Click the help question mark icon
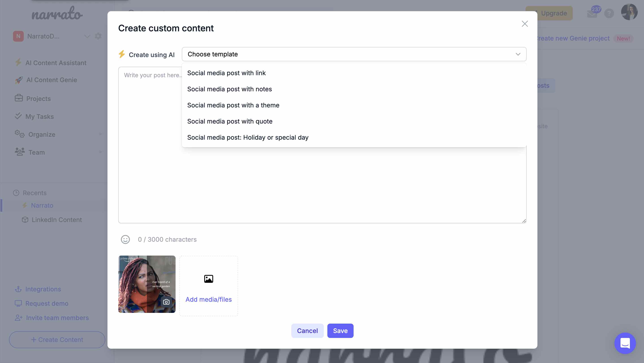 [x=609, y=13]
